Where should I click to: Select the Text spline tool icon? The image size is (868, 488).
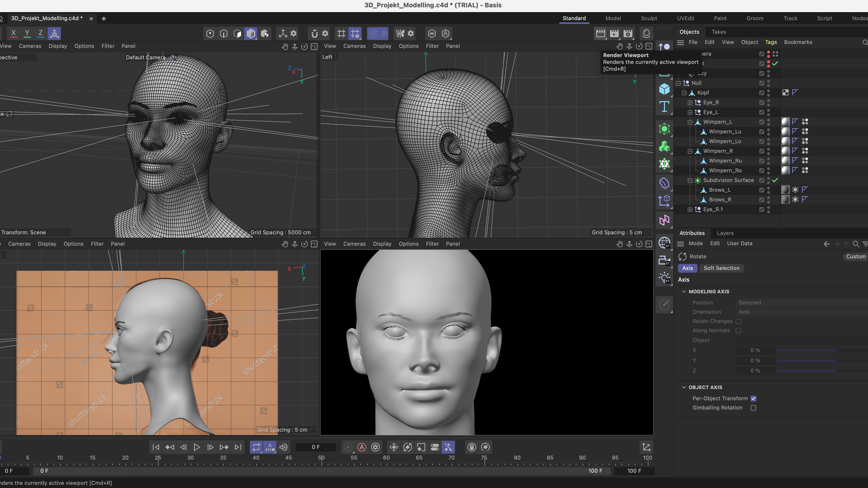click(x=664, y=107)
